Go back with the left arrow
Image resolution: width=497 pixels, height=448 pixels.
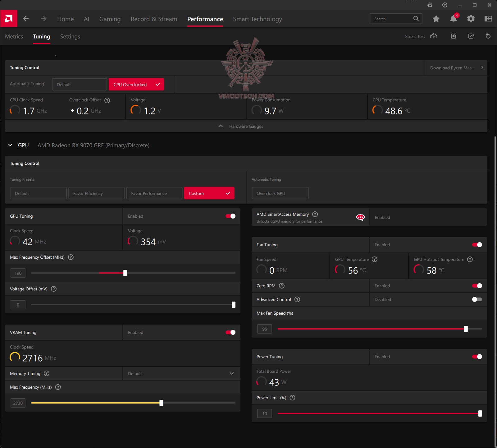pyautogui.click(x=26, y=19)
